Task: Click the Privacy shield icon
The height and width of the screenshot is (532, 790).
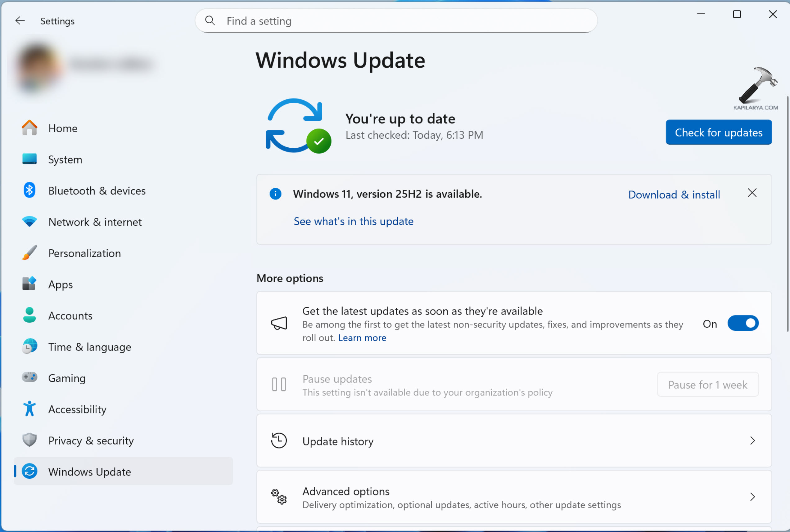Action: 29,440
